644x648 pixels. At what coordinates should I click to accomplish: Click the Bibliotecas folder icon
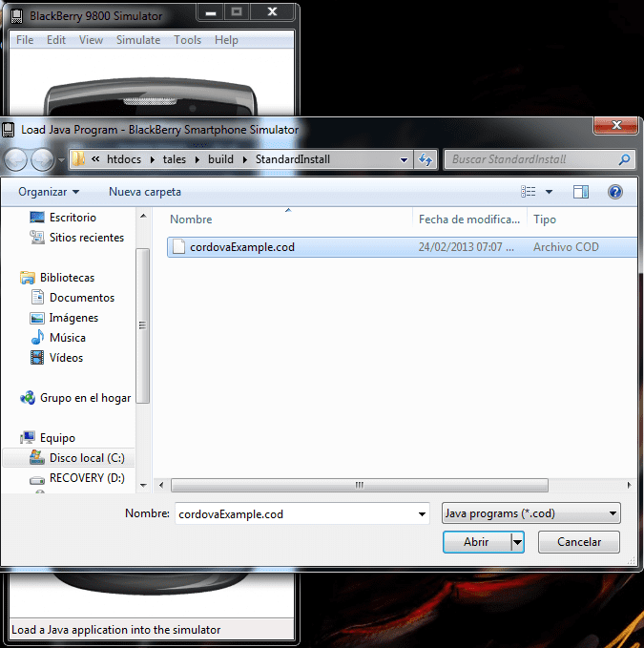[28, 278]
